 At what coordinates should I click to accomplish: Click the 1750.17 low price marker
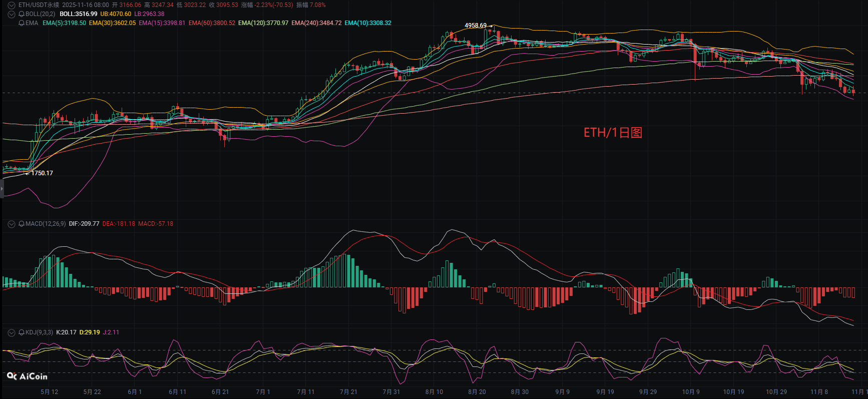point(42,173)
